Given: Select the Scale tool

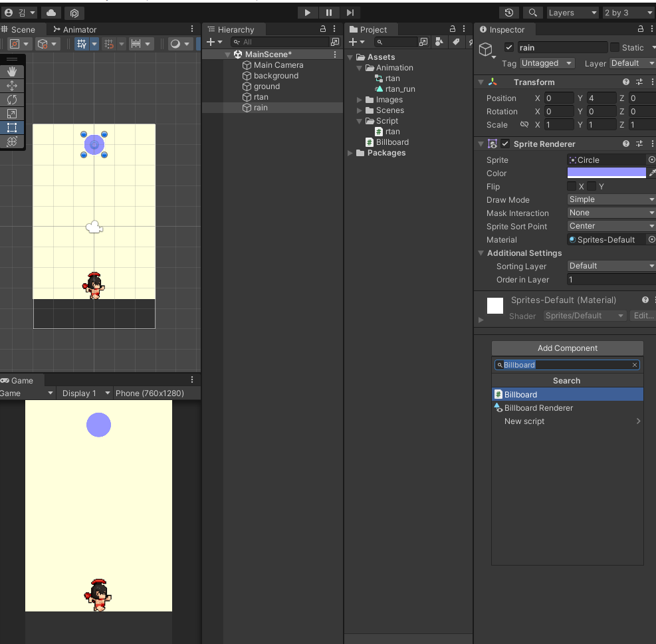Looking at the screenshot, I should (x=12, y=114).
